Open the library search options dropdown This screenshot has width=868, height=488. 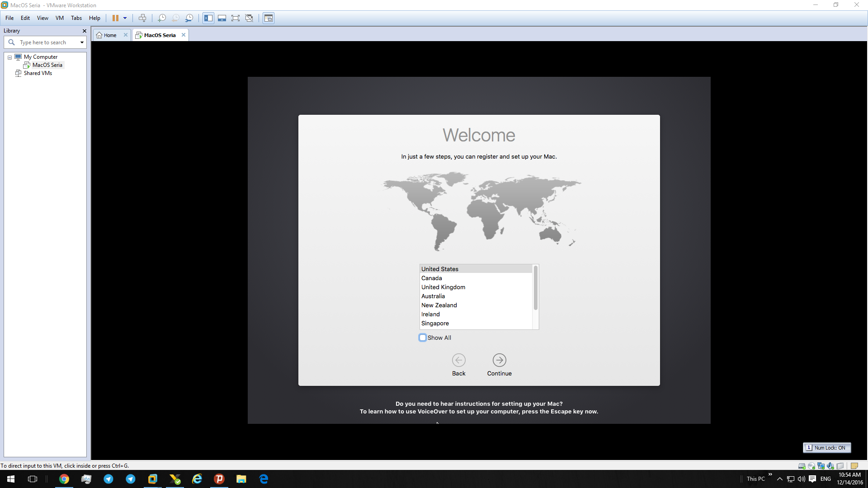(x=82, y=42)
